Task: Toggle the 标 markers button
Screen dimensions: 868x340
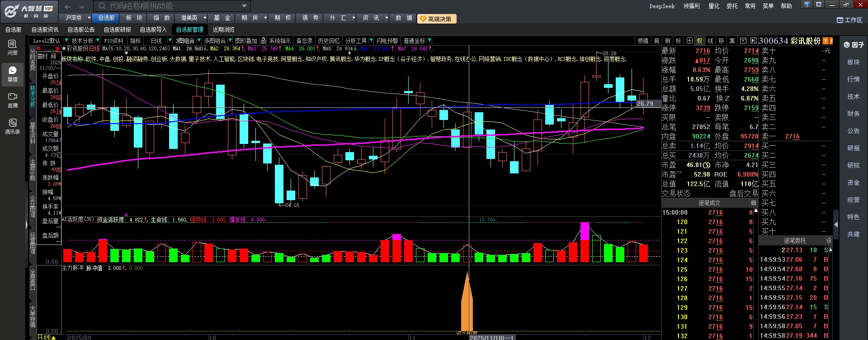Action: 679,41
